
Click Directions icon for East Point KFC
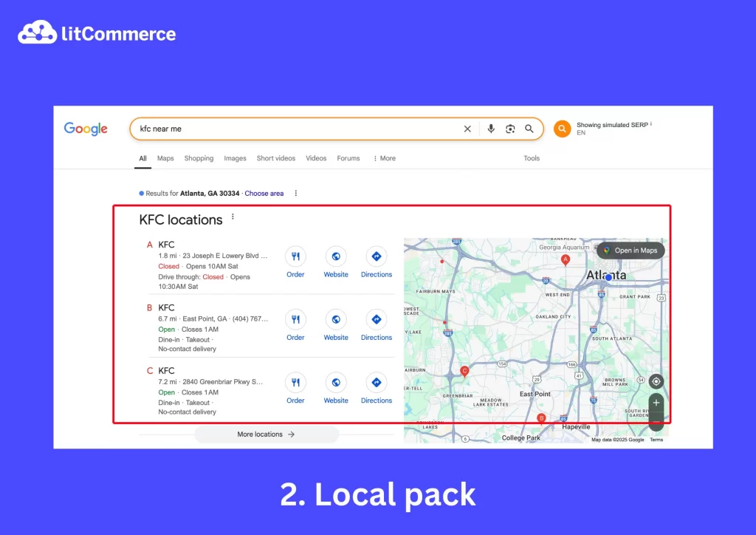377,319
